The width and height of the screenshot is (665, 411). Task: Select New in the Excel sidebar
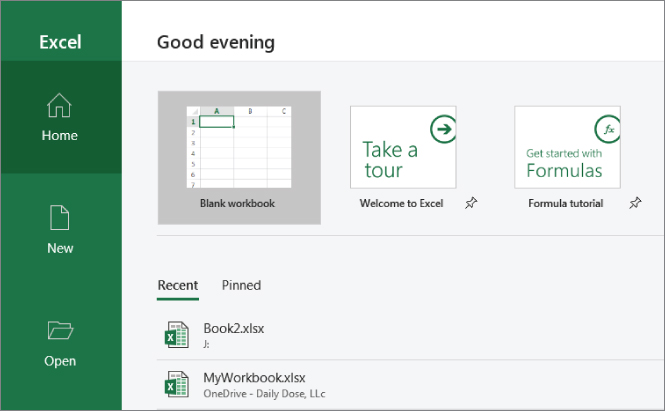click(60, 230)
